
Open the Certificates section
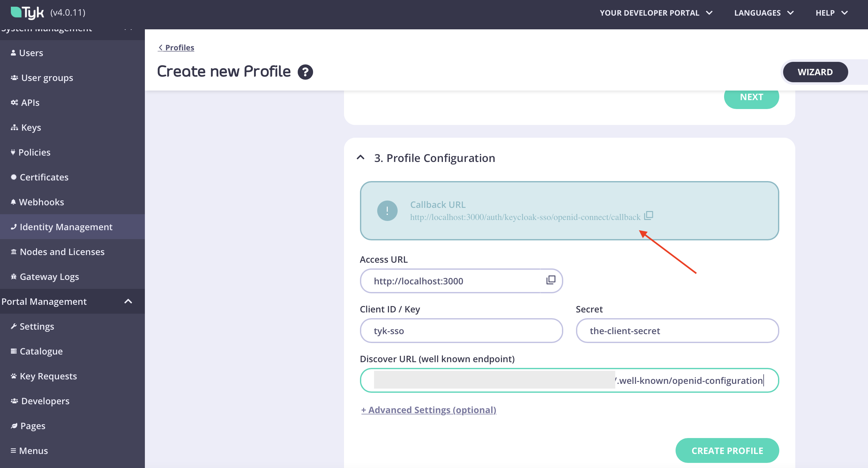click(44, 177)
